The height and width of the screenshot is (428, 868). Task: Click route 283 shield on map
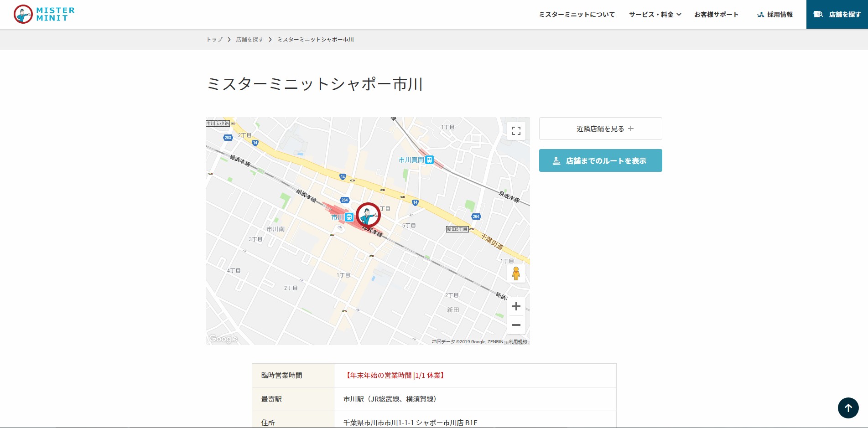coord(228,137)
